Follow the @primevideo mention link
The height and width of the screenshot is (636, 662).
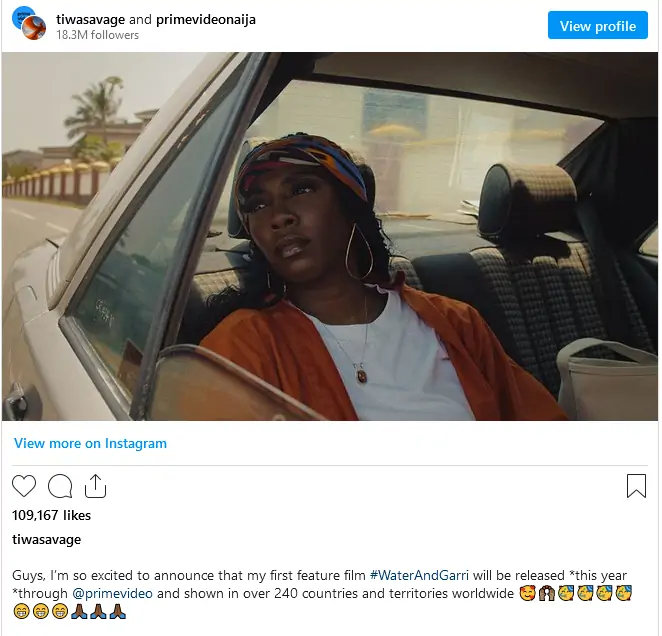(x=113, y=593)
